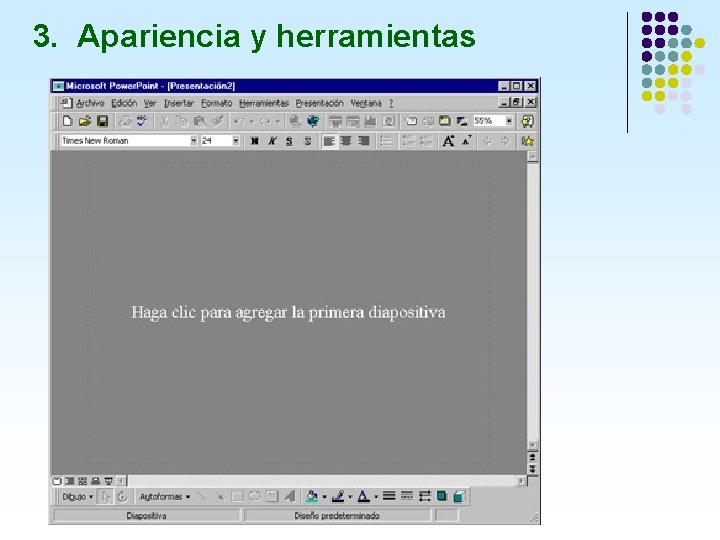Run the spelling check icon

click(142, 121)
